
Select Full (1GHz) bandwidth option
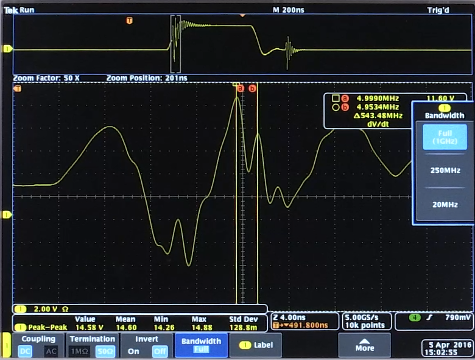445,137
